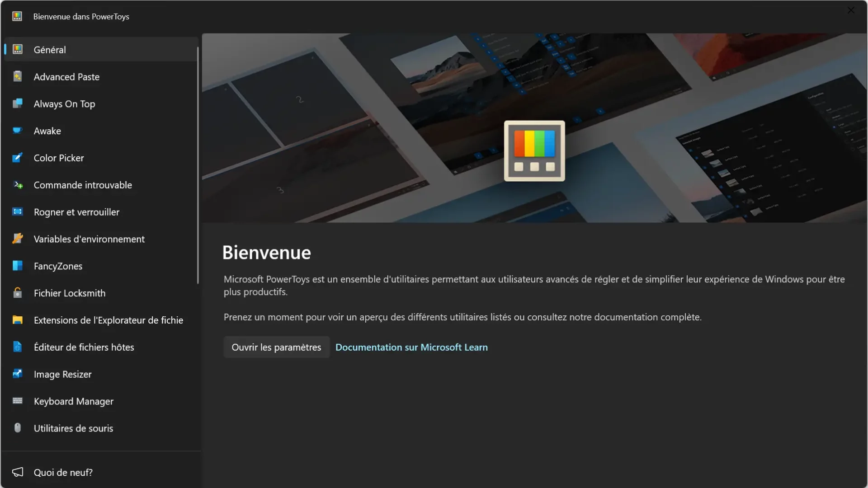Open FancyZones configuration

pos(58,266)
